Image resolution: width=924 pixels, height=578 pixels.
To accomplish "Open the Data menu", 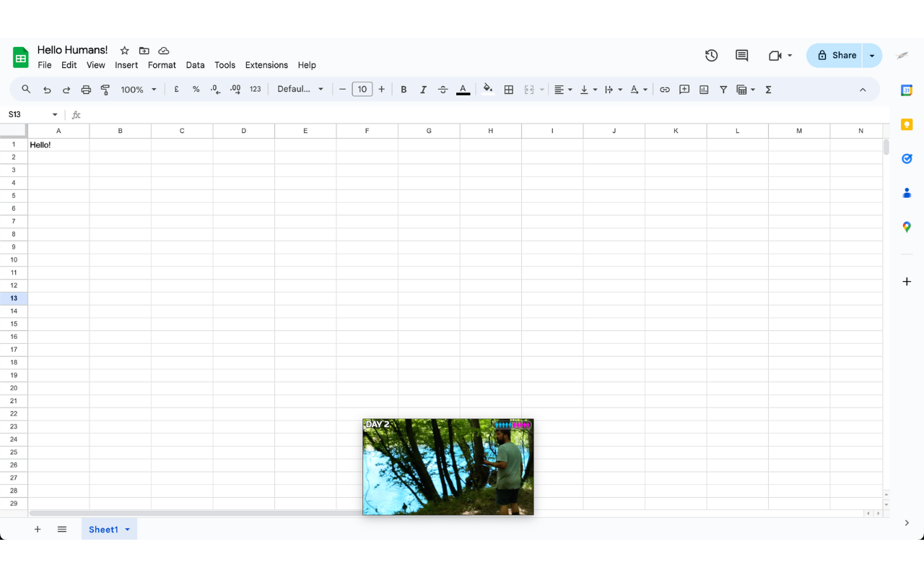I will (195, 65).
